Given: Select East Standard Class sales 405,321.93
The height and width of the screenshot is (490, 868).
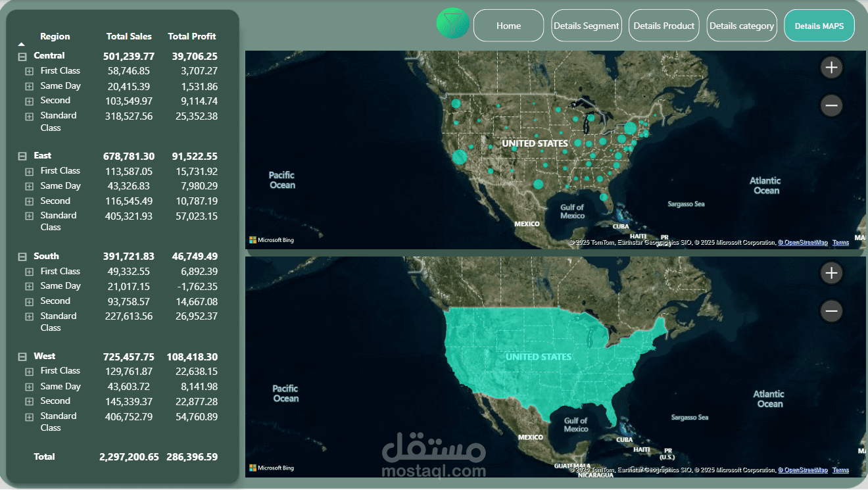Looking at the screenshot, I should (129, 216).
